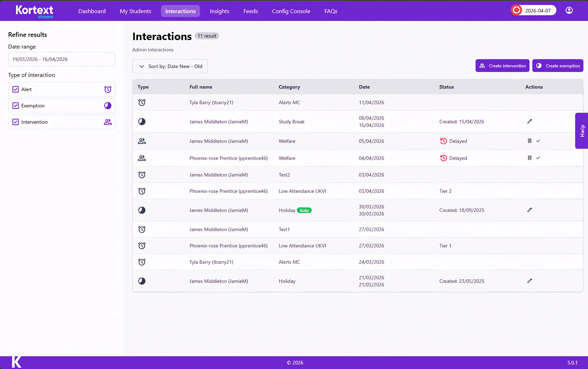This screenshot has width=588, height=369.
Task: Click the date range input field
Action: [61, 59]
